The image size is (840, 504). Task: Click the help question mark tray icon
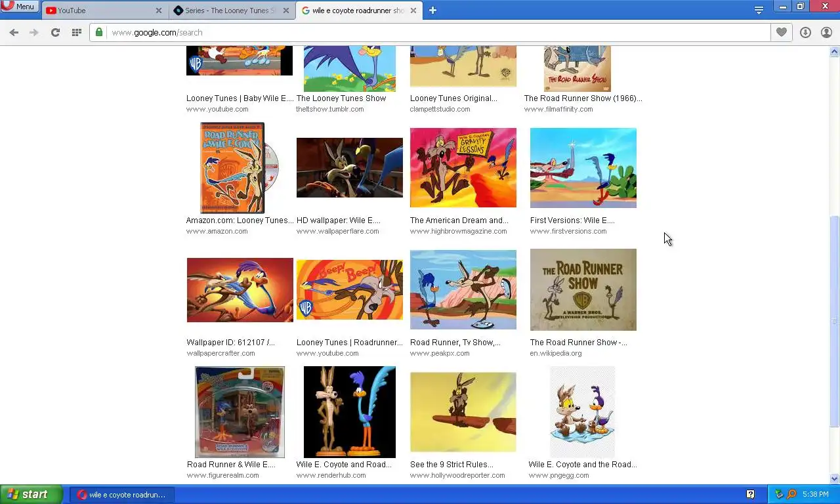point(750,494)
